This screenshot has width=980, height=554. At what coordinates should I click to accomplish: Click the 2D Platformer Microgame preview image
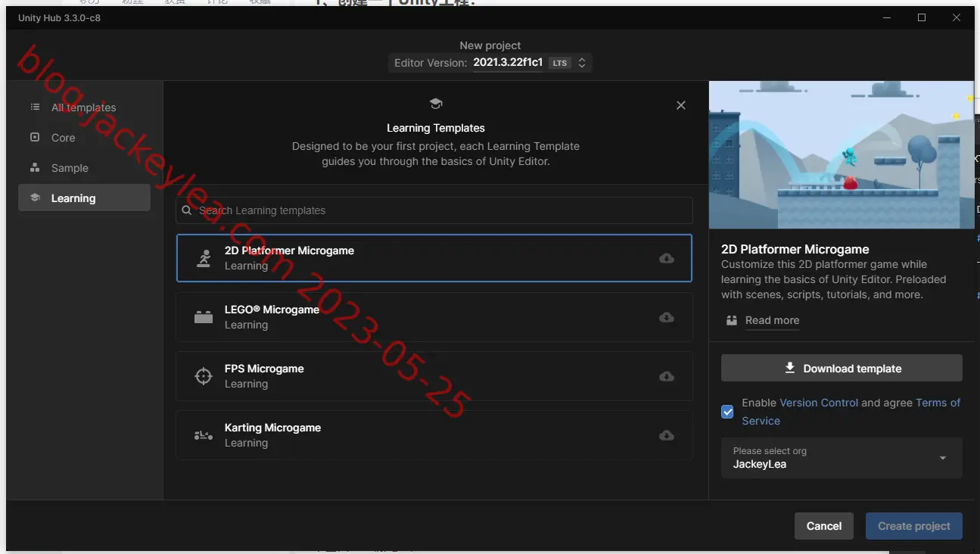(842, 155)
